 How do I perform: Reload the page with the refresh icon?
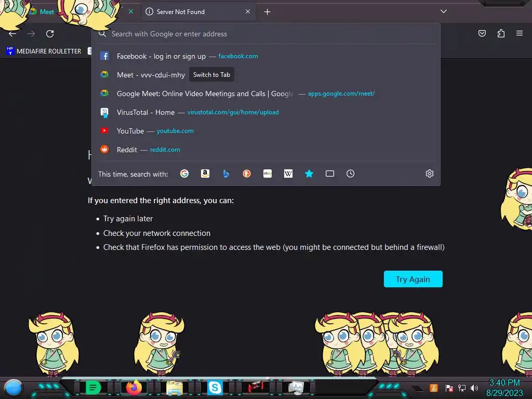[50, 34]
